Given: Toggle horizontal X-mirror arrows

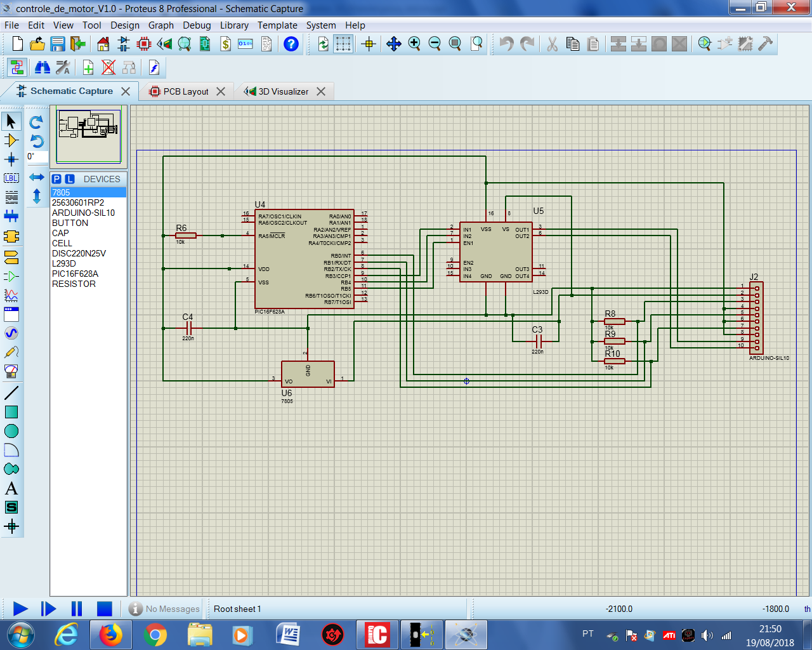Looking at the screenshot, I should click(37, 177).
